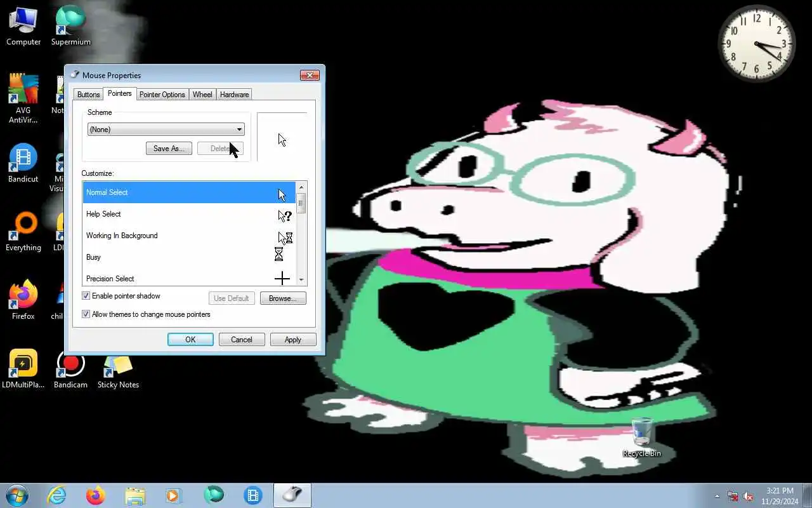
Task: Toggle Allow themes to change mouse pointers
Action: pos(86,314)
